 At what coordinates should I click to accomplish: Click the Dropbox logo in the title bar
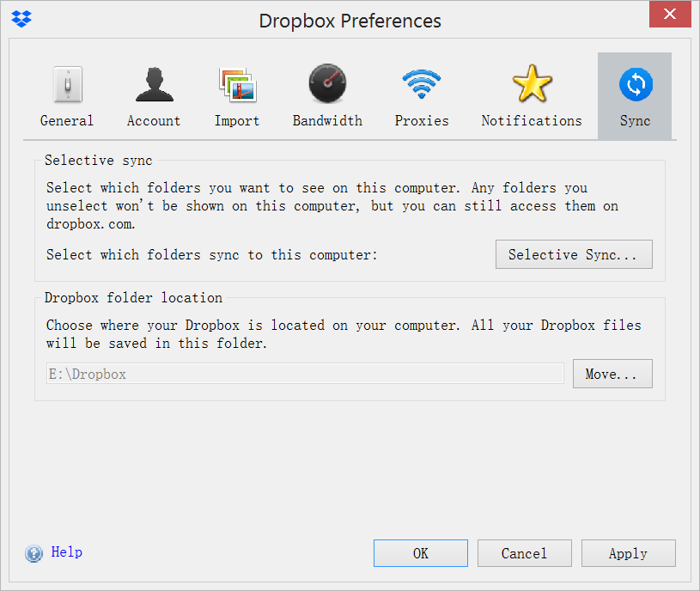21,17
